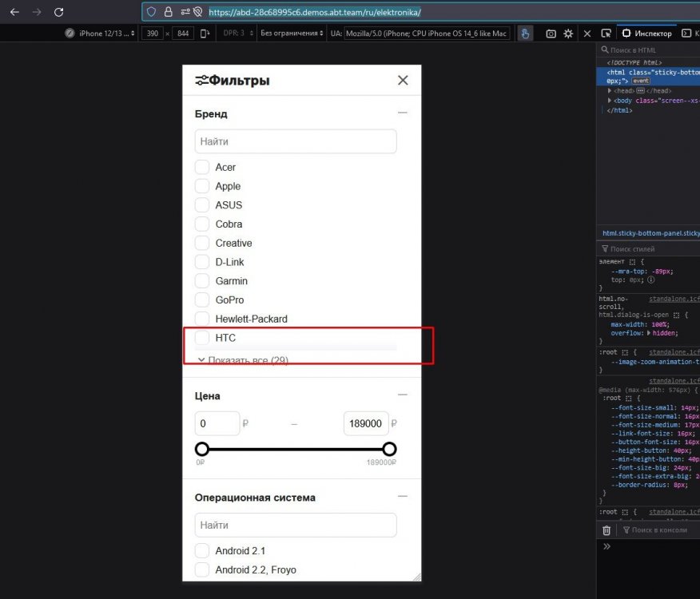Take a screenshot with the camera icon

551,34
